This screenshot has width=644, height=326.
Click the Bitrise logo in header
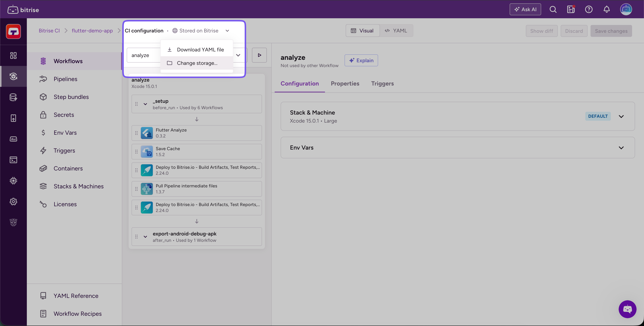[x=23, y=10]
